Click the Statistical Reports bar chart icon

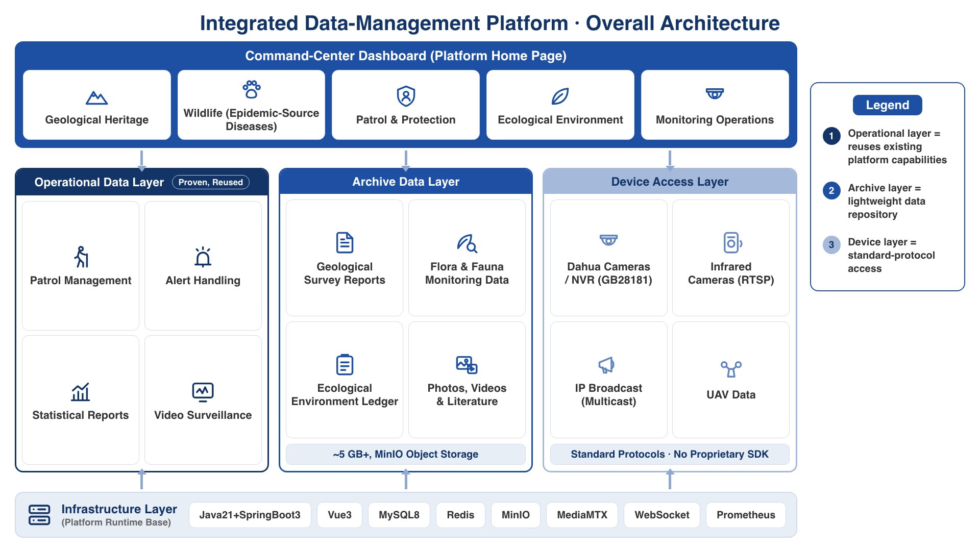[x=81, y=392]
